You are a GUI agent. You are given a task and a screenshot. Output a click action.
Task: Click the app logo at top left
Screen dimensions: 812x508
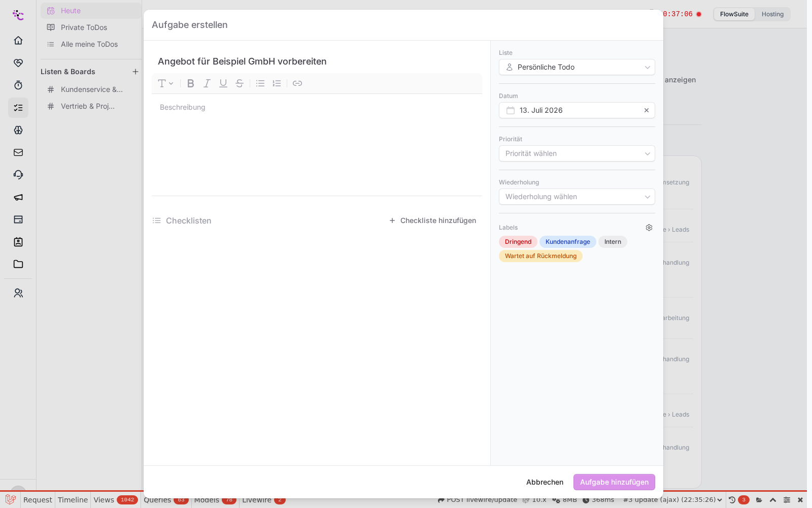tap(18, 15)
